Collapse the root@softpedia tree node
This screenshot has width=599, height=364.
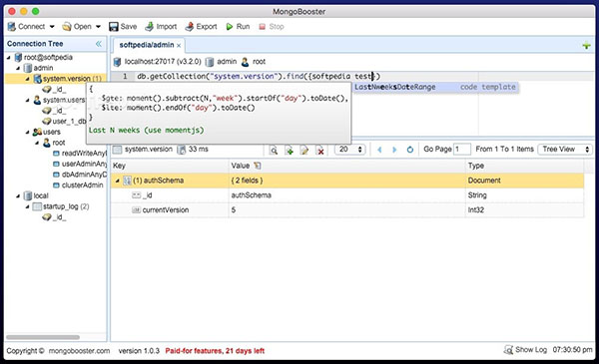tap(9, 57)
